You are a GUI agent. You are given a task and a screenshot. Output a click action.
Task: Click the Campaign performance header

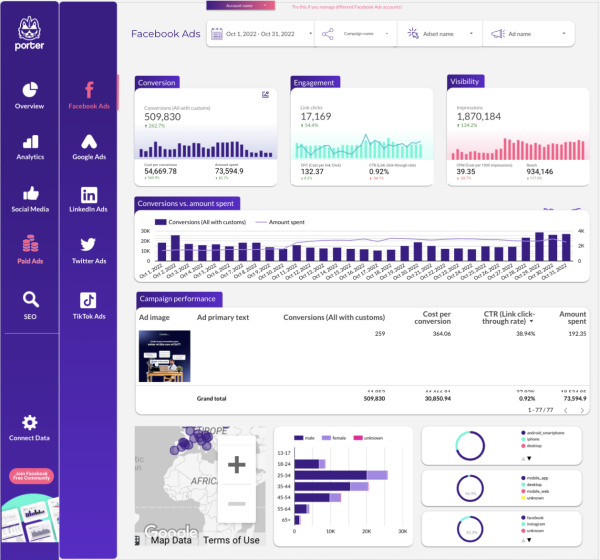pos(178,299)
